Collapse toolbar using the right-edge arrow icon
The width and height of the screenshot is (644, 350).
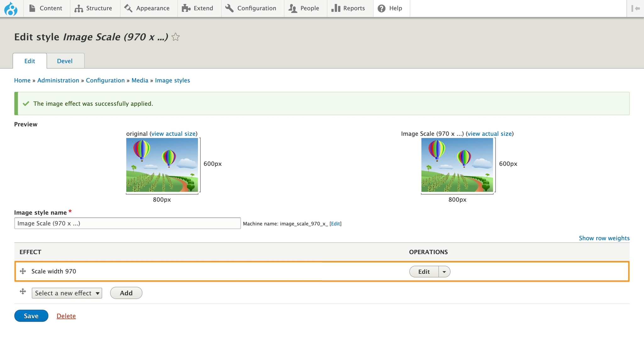(636, 8)
